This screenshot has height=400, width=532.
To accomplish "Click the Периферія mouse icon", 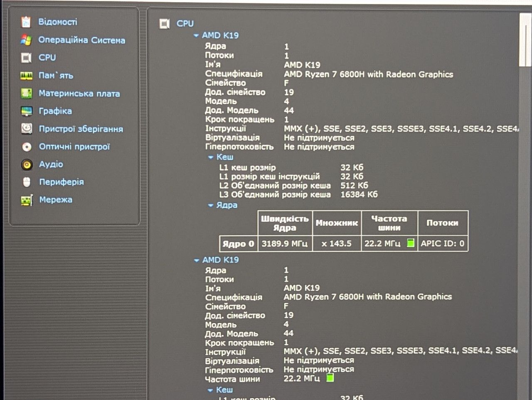I will point(27,182).
